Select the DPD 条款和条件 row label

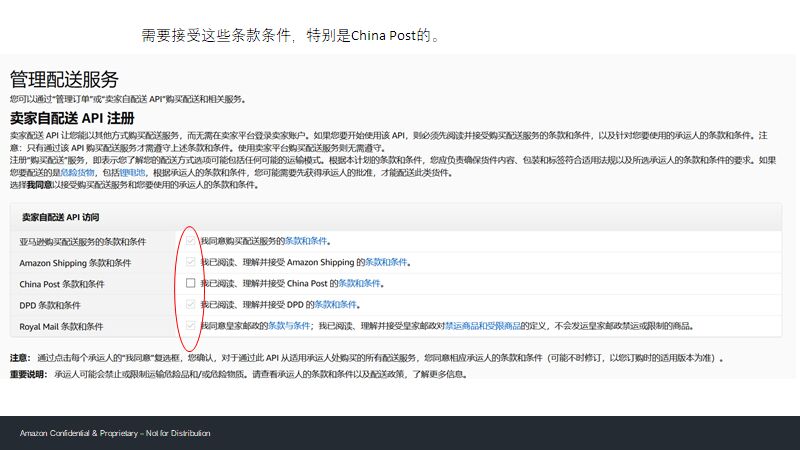point(50,306)
